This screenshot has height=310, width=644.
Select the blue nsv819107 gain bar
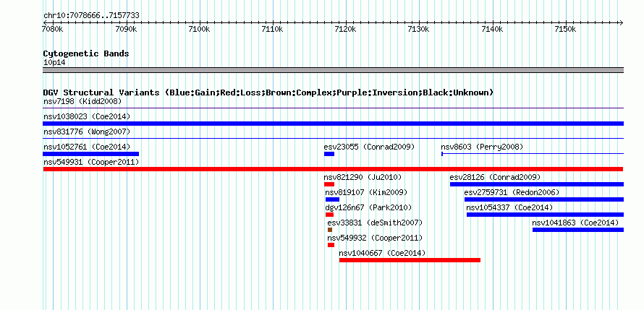point(332,199)
